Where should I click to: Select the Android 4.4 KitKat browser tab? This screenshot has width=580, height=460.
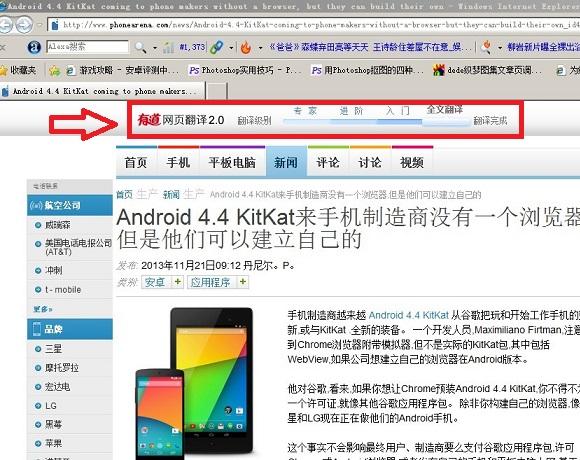point(102,91)
